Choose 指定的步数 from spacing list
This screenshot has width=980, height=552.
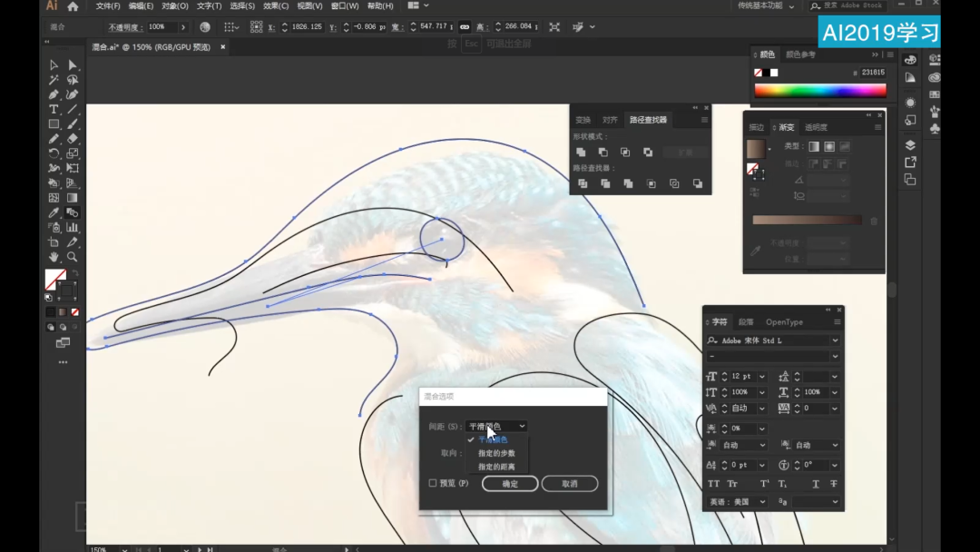(496, 453)
